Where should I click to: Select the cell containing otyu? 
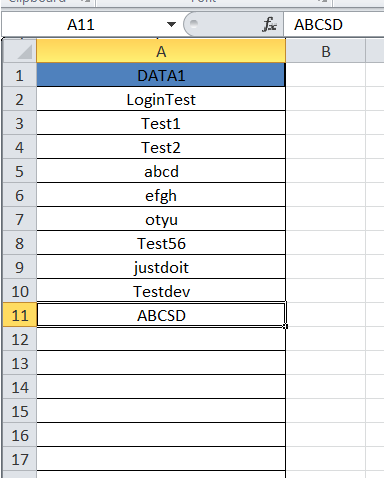coord(161,219)
